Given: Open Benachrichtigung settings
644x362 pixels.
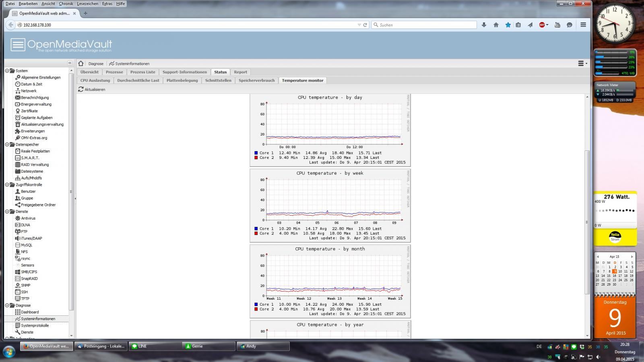Looking at the screenshot, I should [35, 97].
